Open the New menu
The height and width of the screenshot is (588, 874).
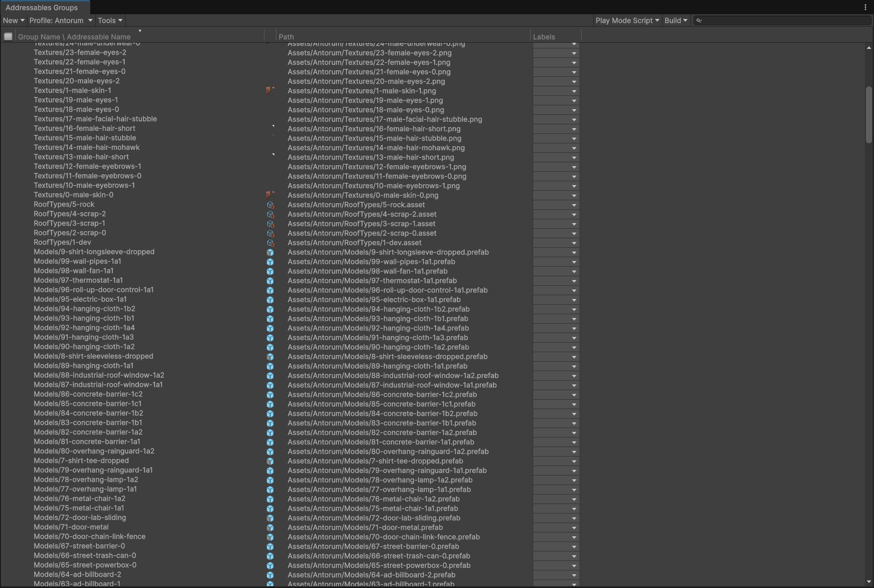[13, 20]
